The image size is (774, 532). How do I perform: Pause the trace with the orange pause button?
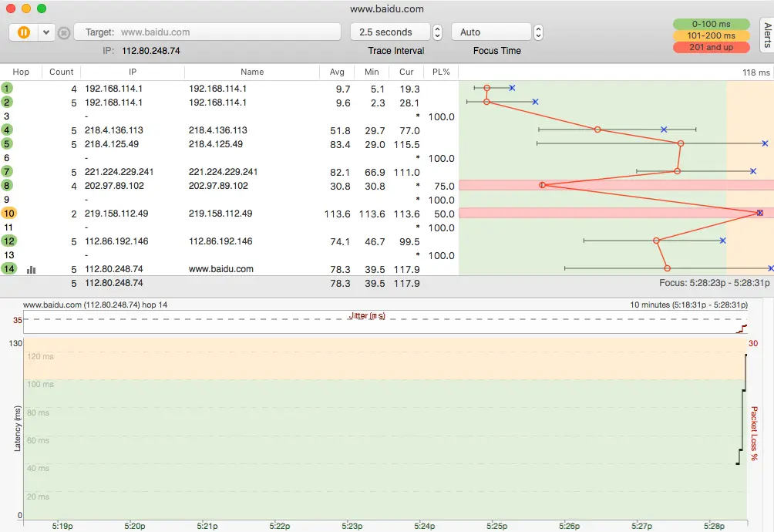[24, 32]
